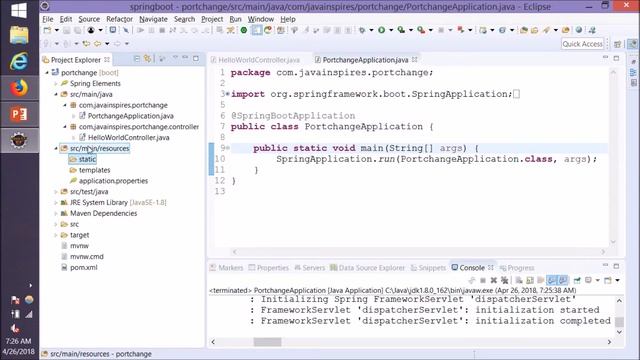This screenshot has height=360, width=640.
Task: Expand the Maven Dependencies node
Action: (56, 213)
